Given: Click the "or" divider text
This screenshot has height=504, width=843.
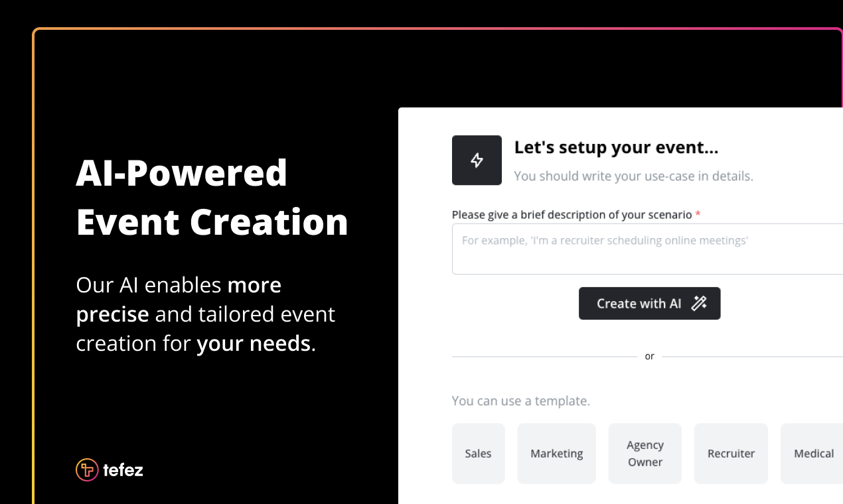Looking at the screenshot, I should [x=649, y=357].
